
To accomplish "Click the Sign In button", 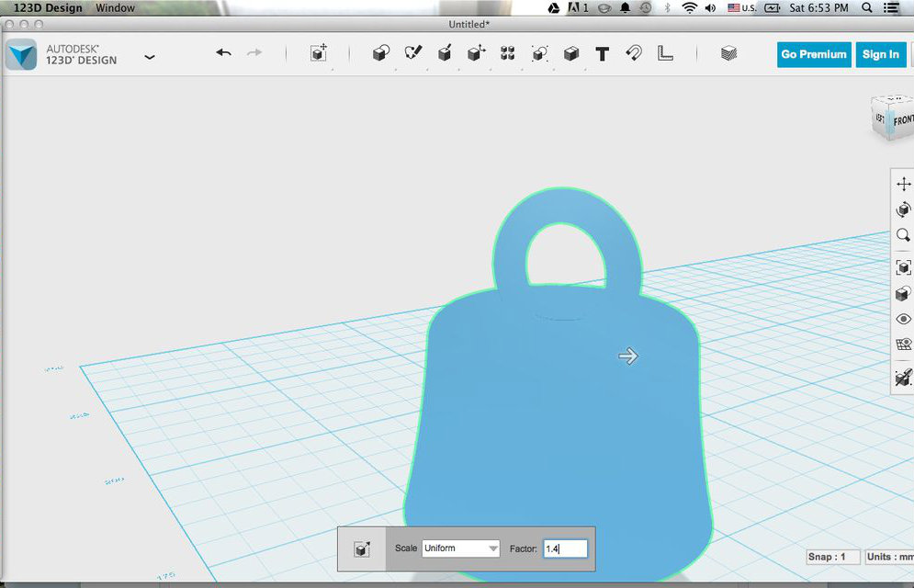I will (881, 55).
